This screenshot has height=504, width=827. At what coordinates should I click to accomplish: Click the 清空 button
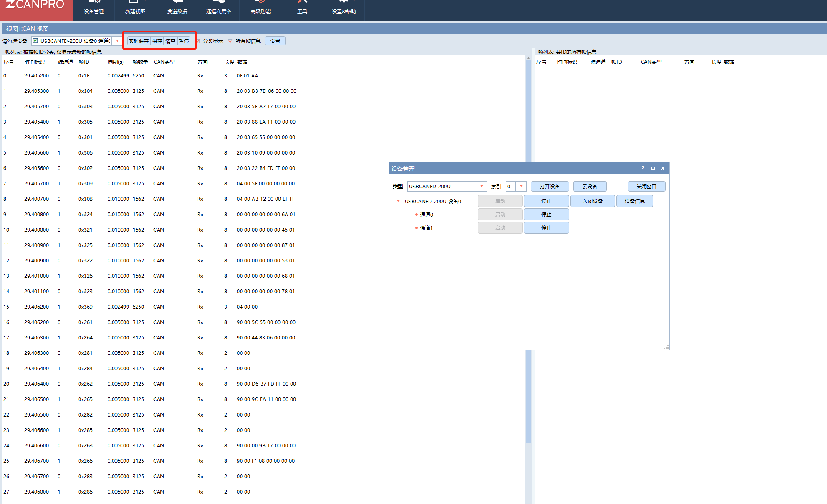[x=170, y=41]
